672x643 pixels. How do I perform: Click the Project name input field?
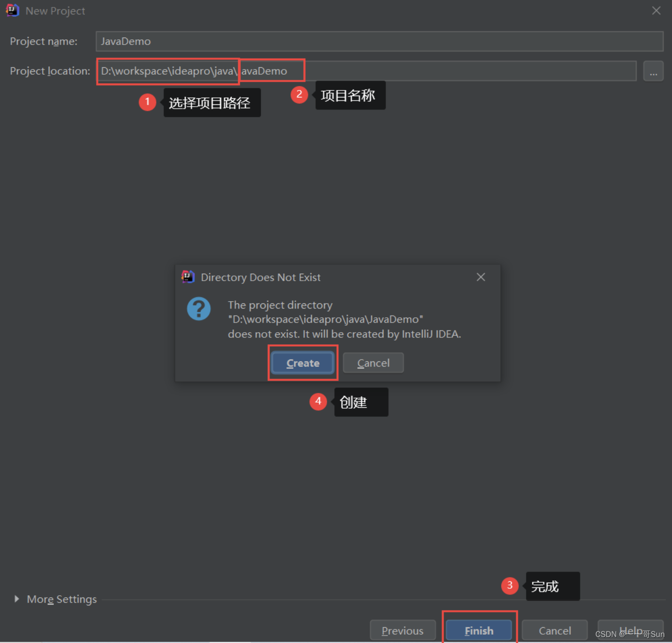(379, 41)
